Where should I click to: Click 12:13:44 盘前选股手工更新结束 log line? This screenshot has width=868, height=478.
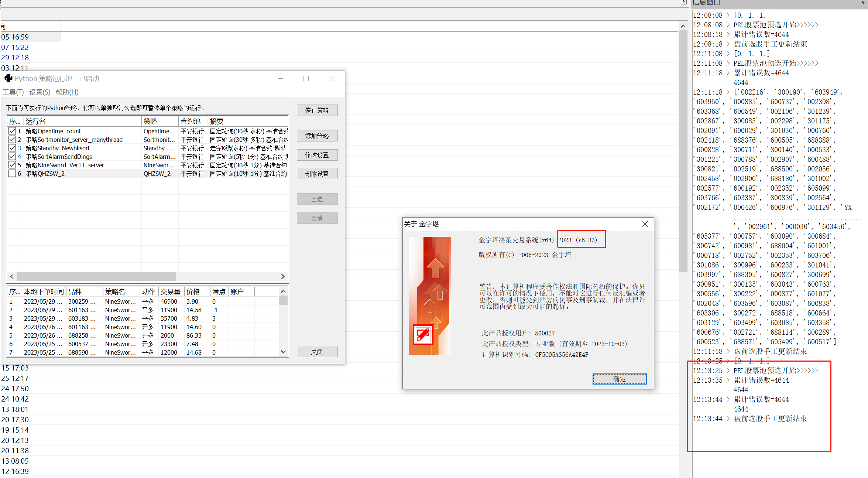[x=750, y=419]
